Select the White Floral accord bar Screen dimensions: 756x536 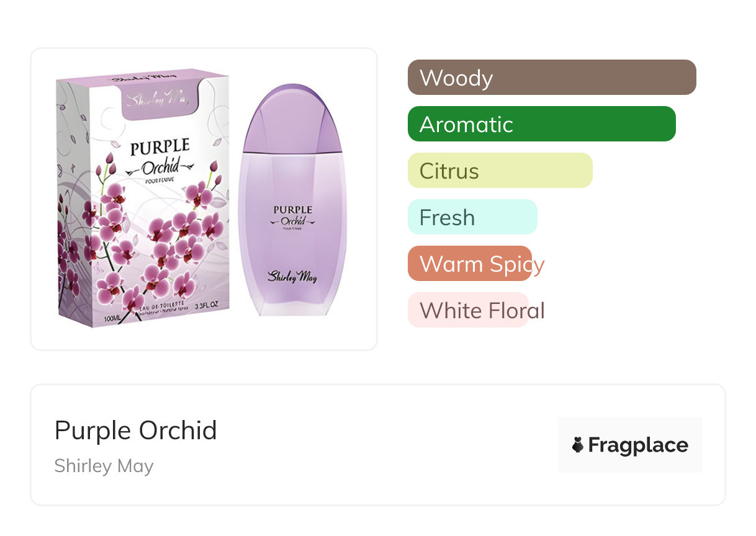point(468,310)
